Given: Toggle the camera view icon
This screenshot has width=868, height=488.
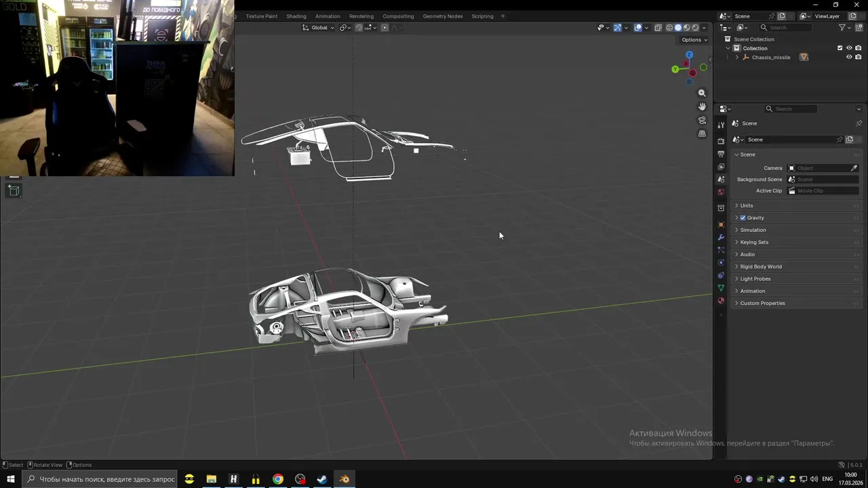Looking at the screenshot, I should [x=702, y=120].
